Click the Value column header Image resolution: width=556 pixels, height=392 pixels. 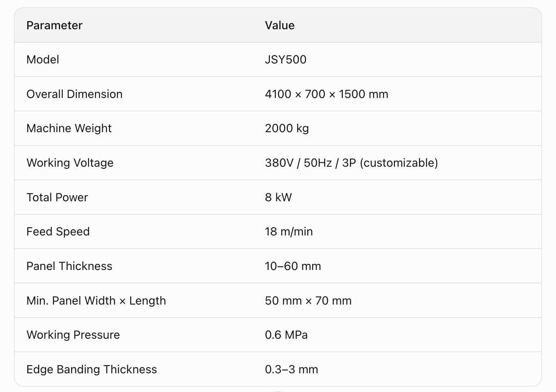pos(280,25)
